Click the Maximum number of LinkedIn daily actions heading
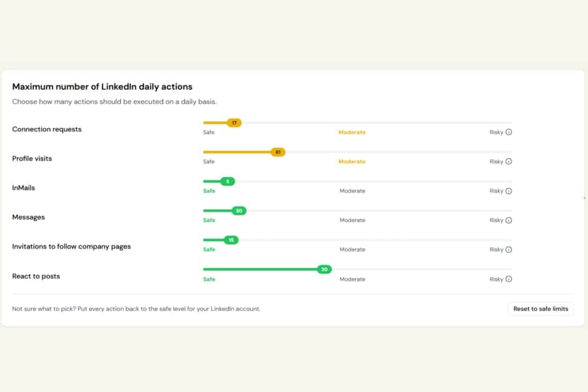588x392 pixels. pyautogui.click(x=103, y=87)
